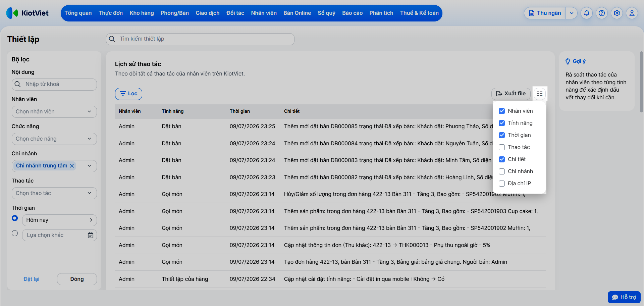644x306 pixels.
Task: Enable the Thao tác column checkbox
Action: pos(502,147)
